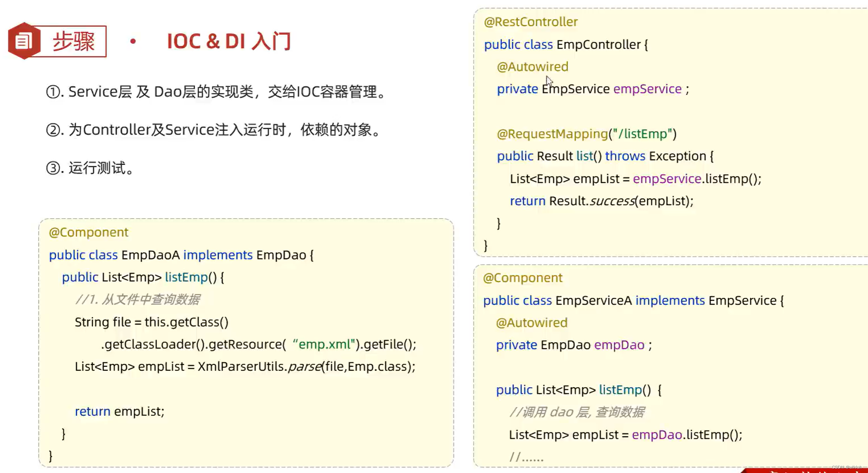Click 'public List<Emp> listEmp() {' in EmpDaoA

[x=143, y=277]
